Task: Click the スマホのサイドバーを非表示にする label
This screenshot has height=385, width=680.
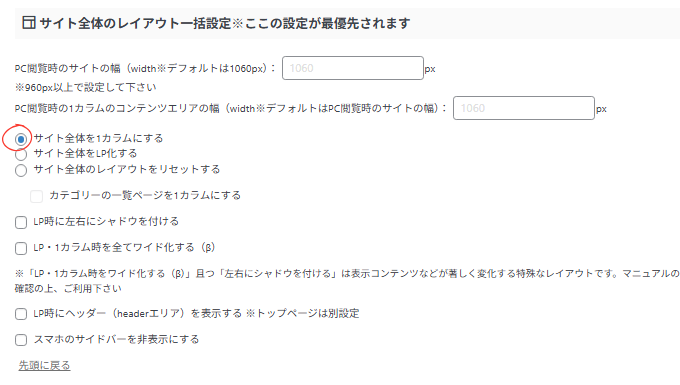Action: coord(116,339)
